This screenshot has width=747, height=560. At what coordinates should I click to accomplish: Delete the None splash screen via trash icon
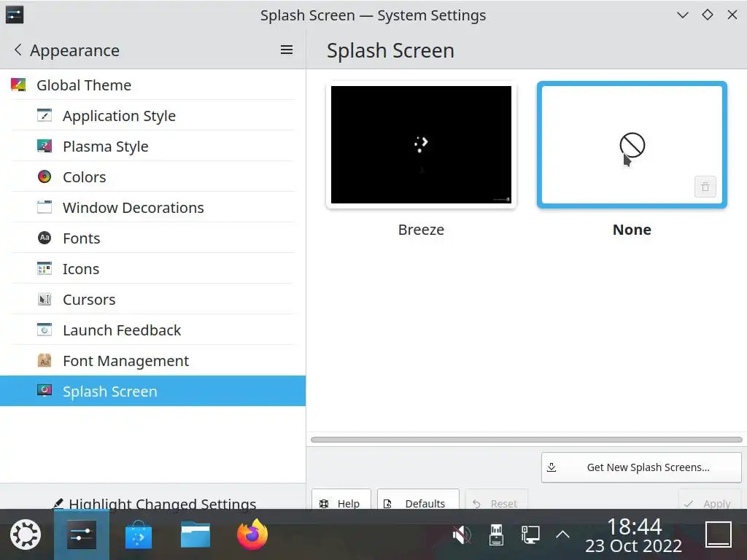[x=705, y=187]
